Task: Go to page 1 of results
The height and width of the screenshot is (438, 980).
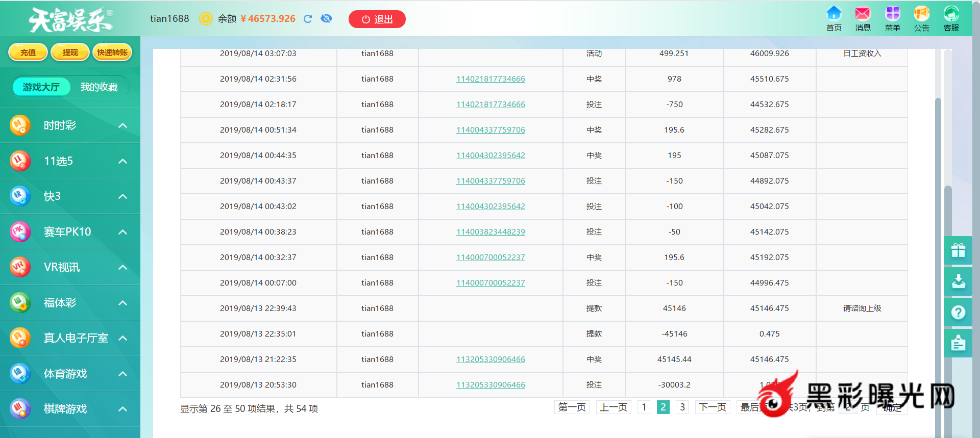Action: point(644,407)
